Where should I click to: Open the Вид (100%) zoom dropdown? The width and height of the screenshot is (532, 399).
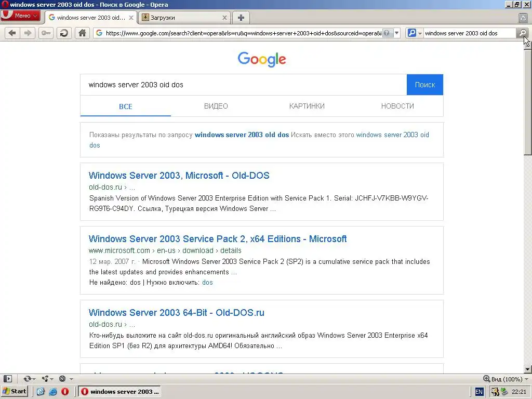pos(526,379)
